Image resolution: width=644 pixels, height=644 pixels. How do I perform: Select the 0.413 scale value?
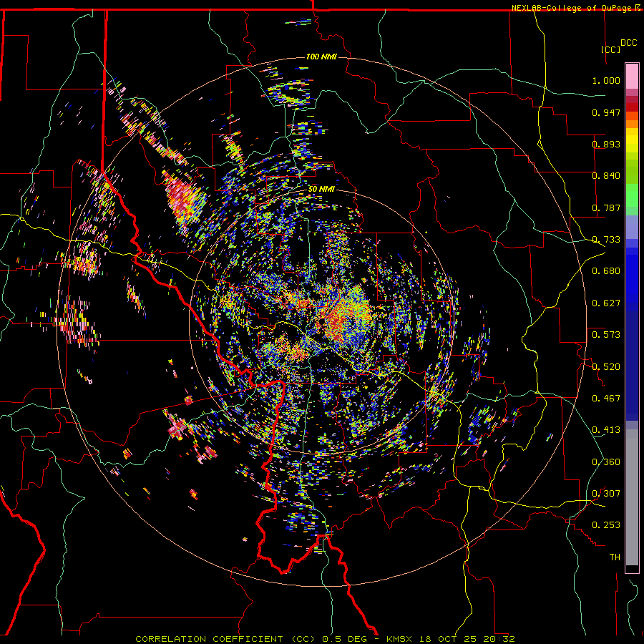click(606, 430)
